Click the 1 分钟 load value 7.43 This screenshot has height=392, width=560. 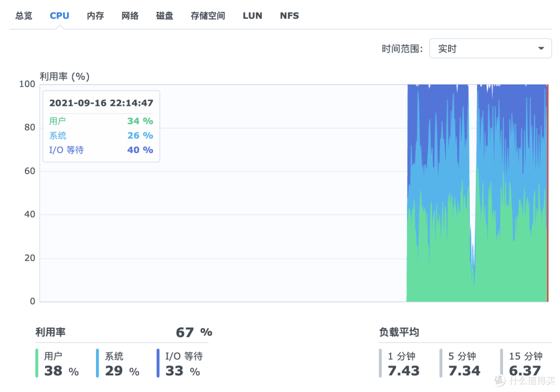pos(403,371)
